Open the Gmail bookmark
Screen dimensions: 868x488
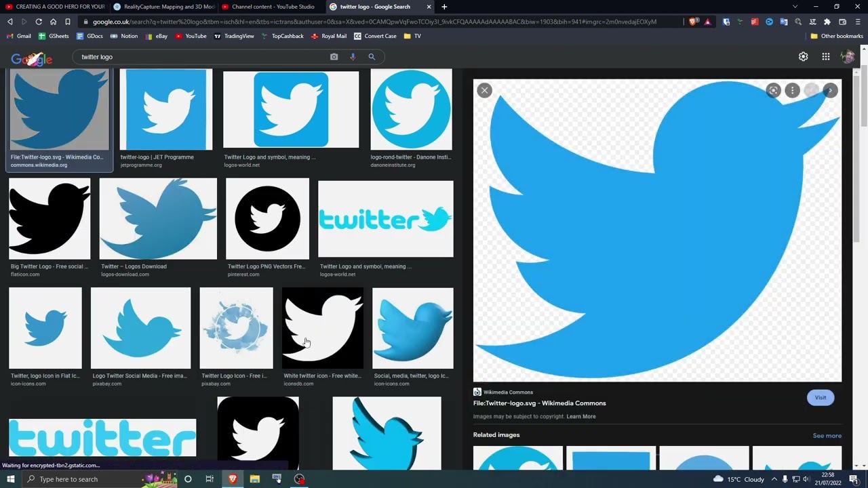pos(19,36)
